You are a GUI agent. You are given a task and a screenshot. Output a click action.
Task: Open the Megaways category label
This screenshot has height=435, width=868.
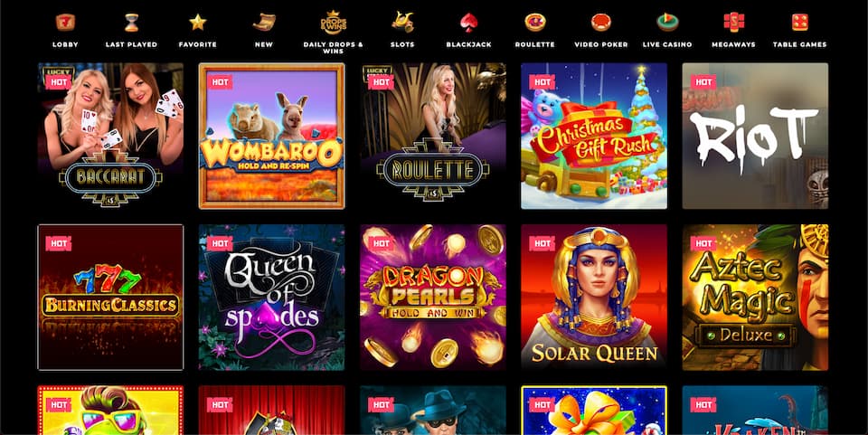click(733, 45)
